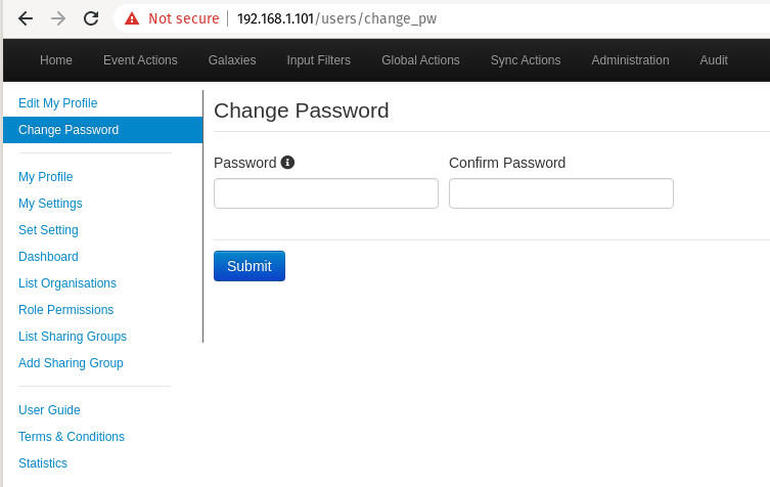Click into the Confirm Password field

click(x=561, y=193)
